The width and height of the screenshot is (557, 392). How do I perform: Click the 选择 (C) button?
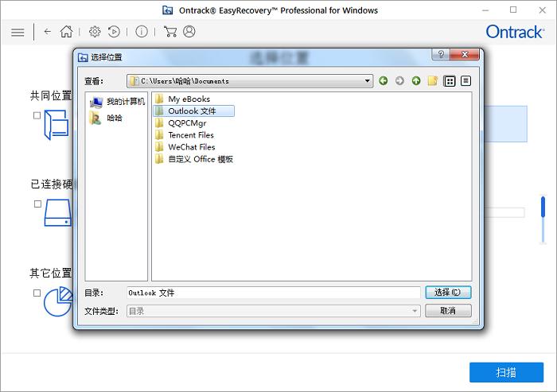click(448, 293)
